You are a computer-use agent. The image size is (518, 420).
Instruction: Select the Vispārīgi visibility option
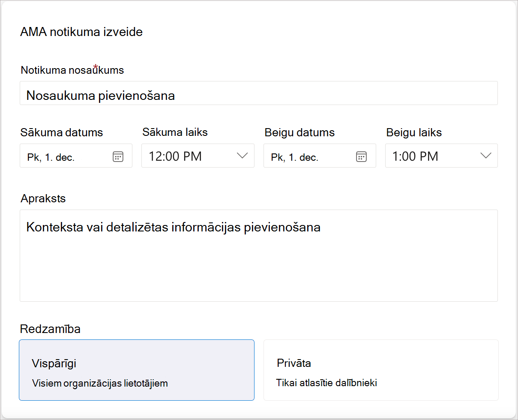[x=137, y=370]
